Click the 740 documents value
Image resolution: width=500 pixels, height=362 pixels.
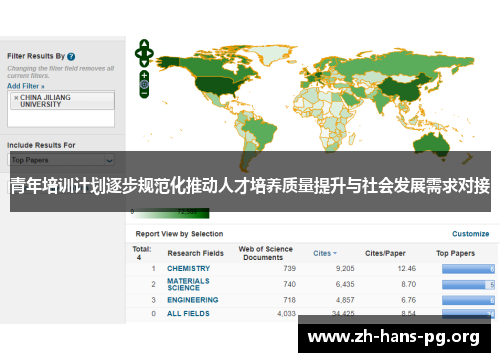(289, 284)
